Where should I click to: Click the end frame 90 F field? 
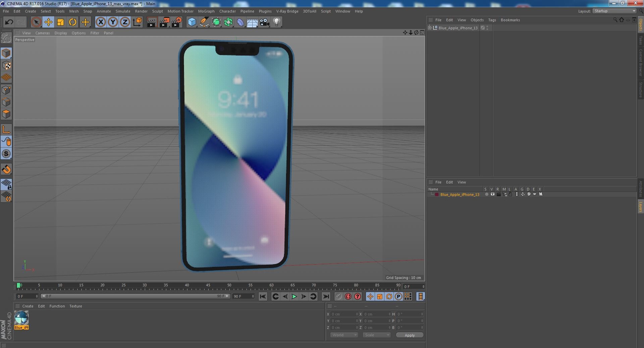(243, 296)
